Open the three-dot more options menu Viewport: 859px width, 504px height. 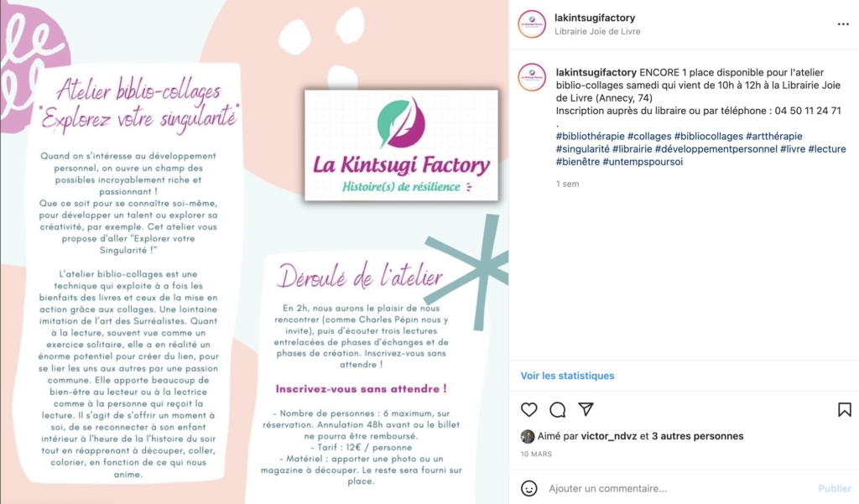(843, 24)
